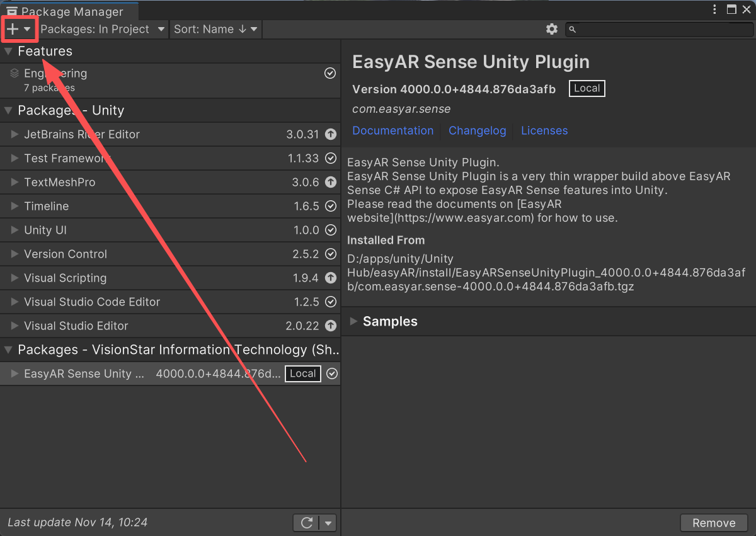Click the plus add package button
This screenshot has height=536, width=756.
[x=13, y=29]
